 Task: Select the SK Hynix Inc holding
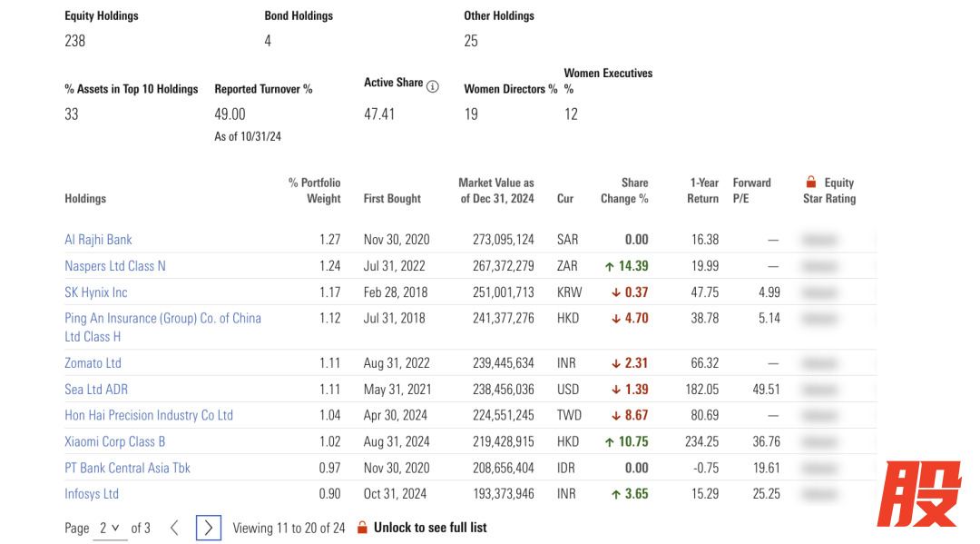[x=96, y=292]
